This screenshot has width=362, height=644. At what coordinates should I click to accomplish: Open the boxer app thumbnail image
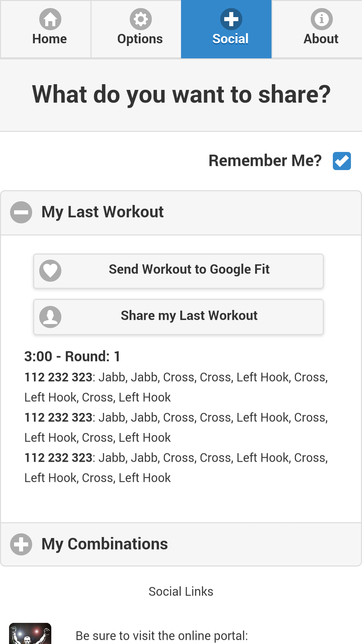coord(30,634)
